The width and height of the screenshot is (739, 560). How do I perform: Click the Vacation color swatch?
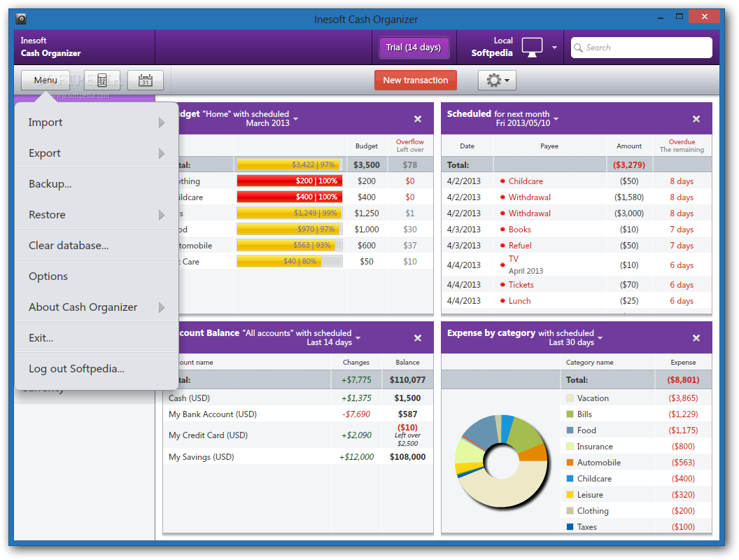tap(570, 398)
